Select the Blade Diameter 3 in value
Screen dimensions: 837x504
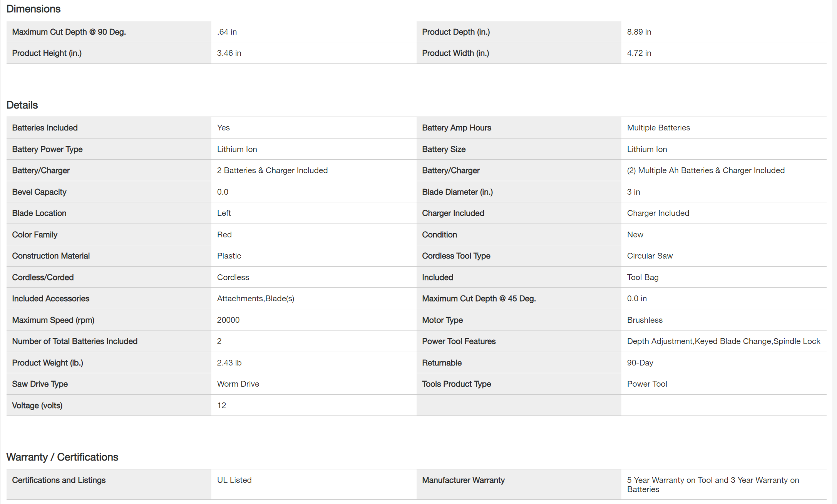tap(633, 192)
